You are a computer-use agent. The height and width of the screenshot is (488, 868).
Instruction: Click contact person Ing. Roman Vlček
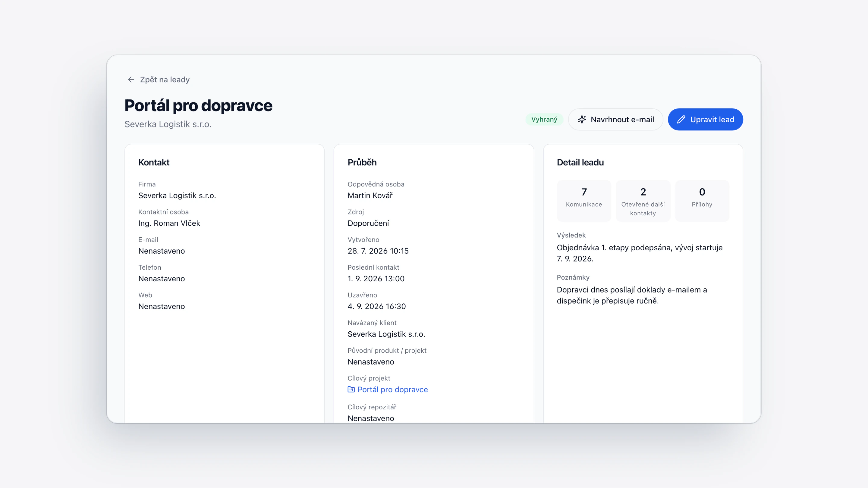(169, 223)
